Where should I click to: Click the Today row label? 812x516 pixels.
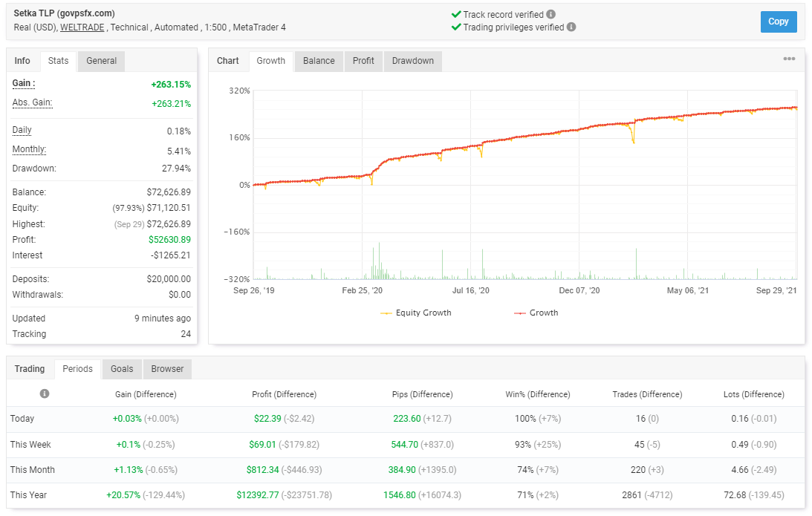22,419
